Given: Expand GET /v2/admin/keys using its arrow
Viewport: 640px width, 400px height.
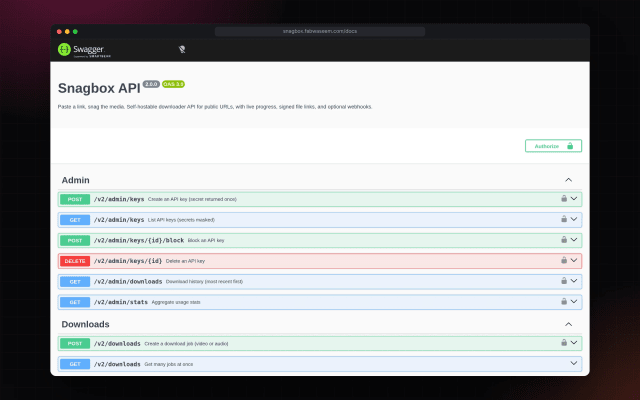Looking at the screenshot, I should [x=574, y=219].
